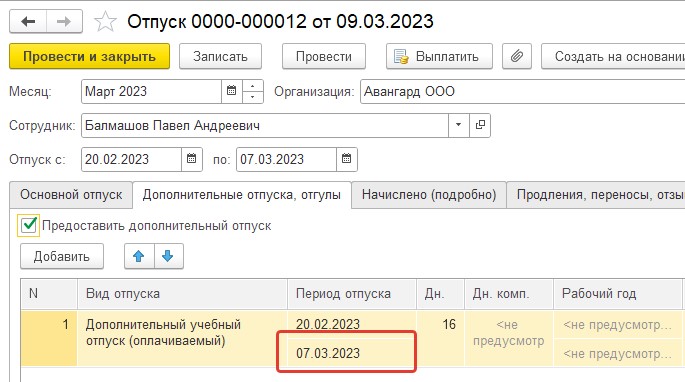Click Сотрудник field Балмашов Павел Андреевич
The image size is (685, 382).
[x=265, y=125]
